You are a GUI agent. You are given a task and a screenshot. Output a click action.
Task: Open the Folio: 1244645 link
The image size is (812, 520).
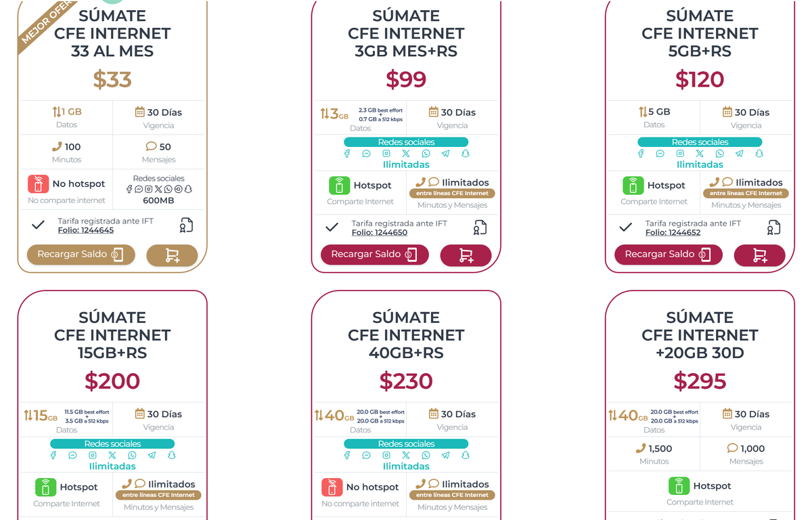86,230
